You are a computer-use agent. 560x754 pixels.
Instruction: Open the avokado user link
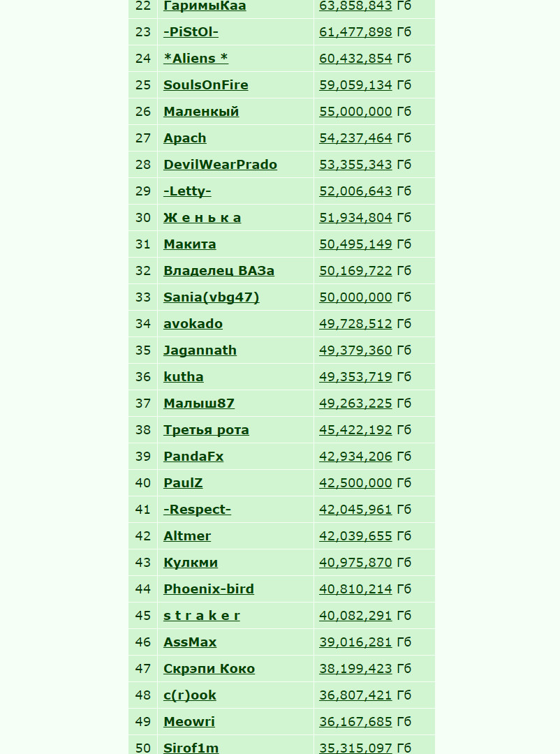pos(193,324)
